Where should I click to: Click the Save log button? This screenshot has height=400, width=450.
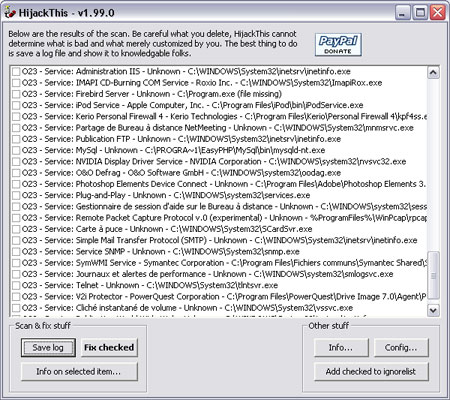click(x=48, y=348)
